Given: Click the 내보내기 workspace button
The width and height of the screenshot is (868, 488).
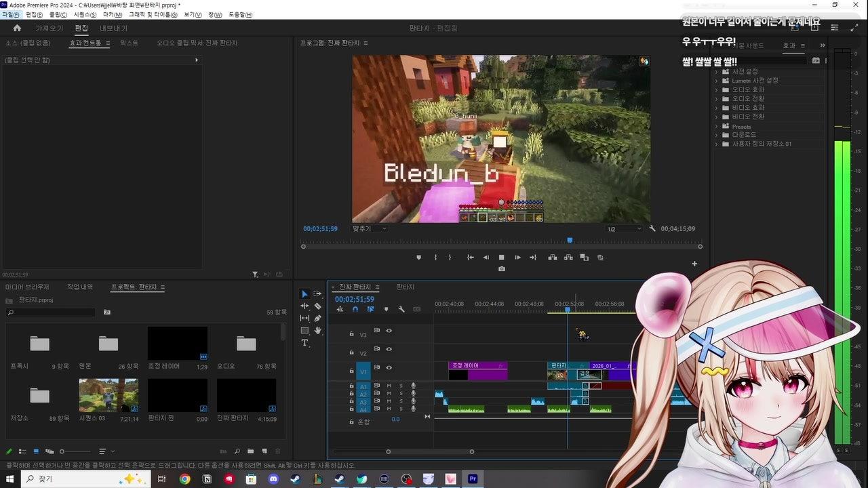Looking at the screenshot, I should (113, 28).
